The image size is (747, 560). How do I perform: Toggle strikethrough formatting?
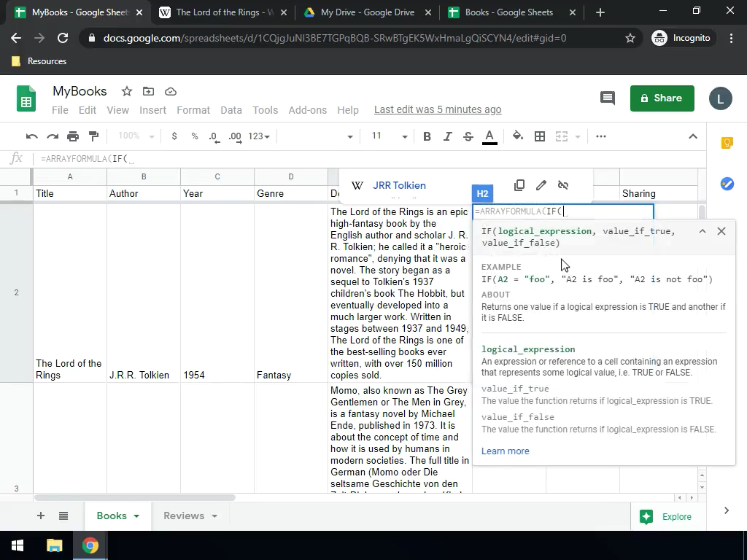point(468,136)
